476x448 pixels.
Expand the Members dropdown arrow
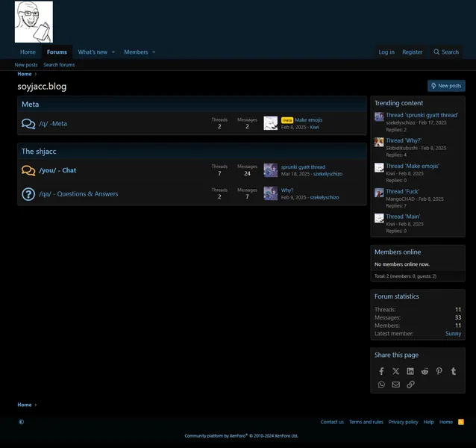coord(154,52)
